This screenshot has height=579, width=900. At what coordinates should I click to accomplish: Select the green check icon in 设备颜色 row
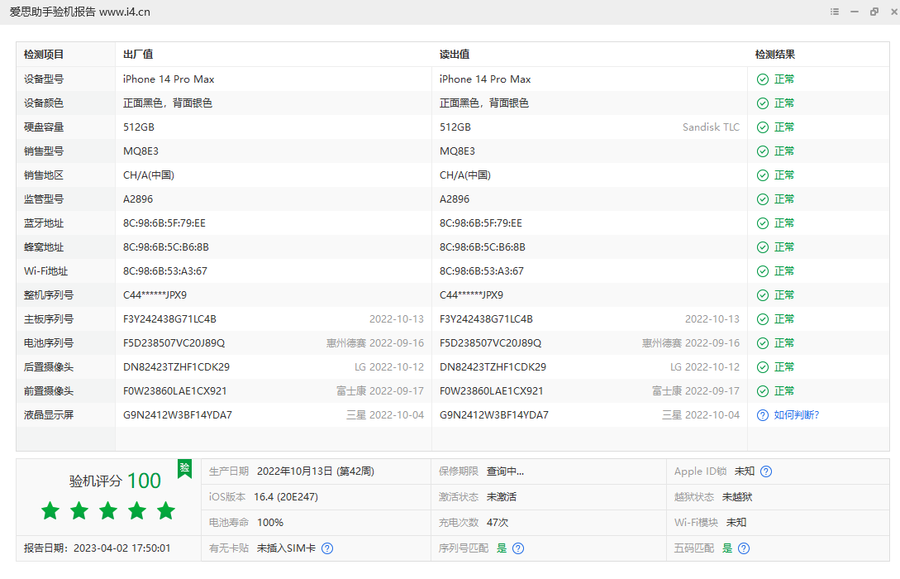(x=762, y=103)
